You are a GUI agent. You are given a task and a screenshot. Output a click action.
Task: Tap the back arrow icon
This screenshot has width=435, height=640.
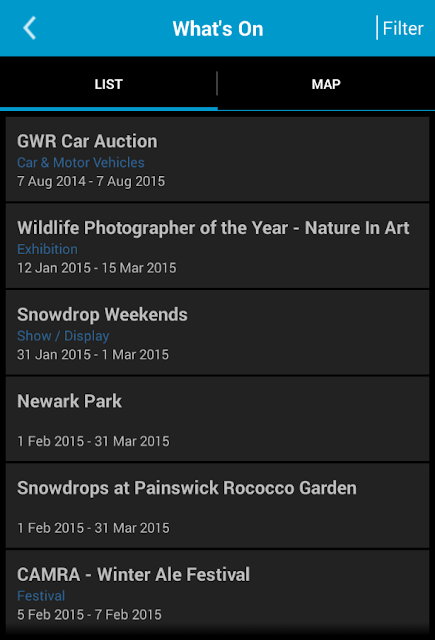coord(29,28)
